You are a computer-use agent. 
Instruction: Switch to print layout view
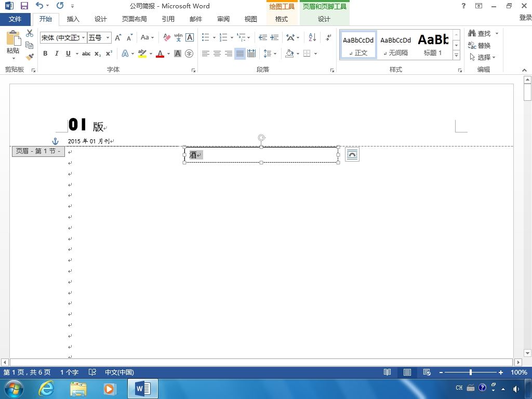[407, 372]
